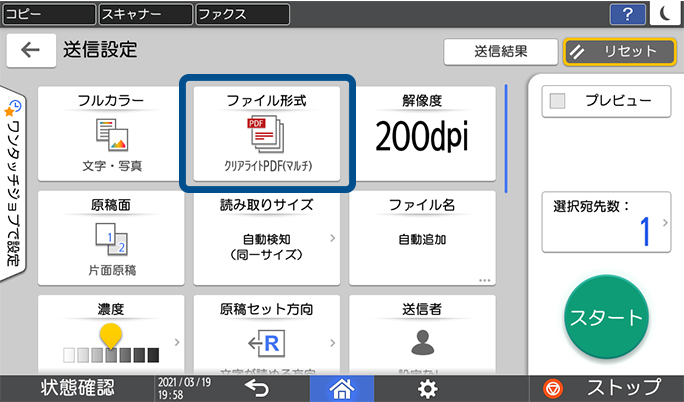Open help with the question mark icon

(627, 14)
